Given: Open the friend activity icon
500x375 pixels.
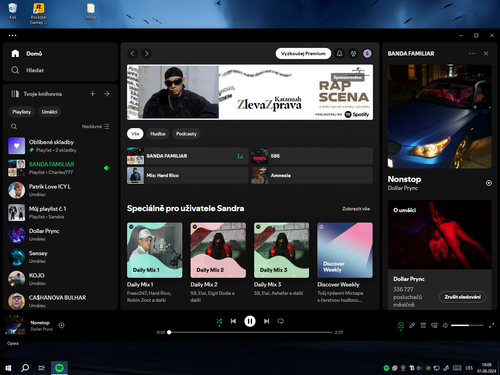Looking at the screenshot, I should pyautogui.click(x=353, y=53).
